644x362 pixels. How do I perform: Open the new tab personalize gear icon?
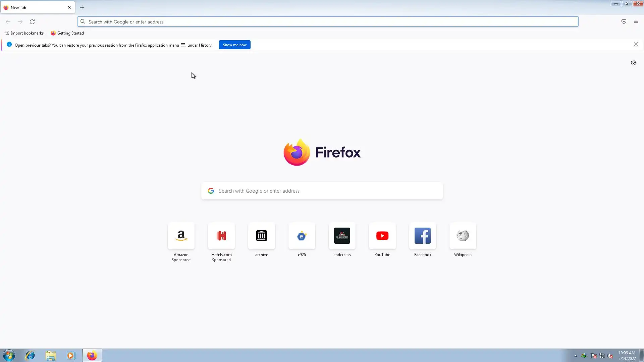point(633,63)
